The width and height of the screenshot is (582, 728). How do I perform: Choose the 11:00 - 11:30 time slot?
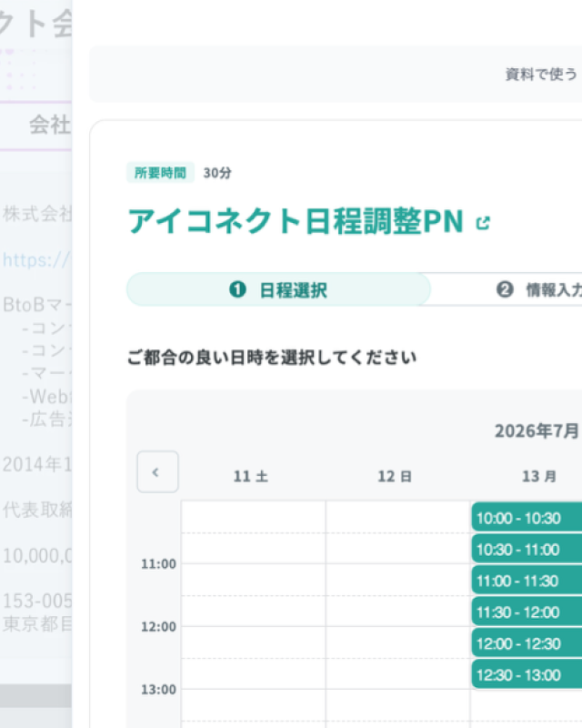[x=527, y=581]
